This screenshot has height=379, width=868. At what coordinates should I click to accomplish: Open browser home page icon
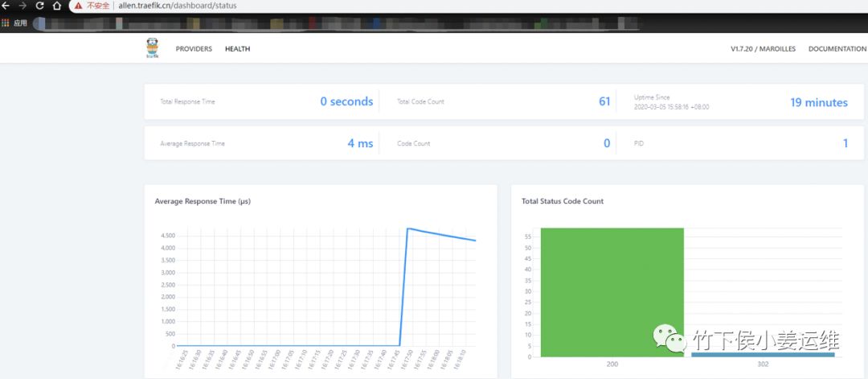[56, 6]
